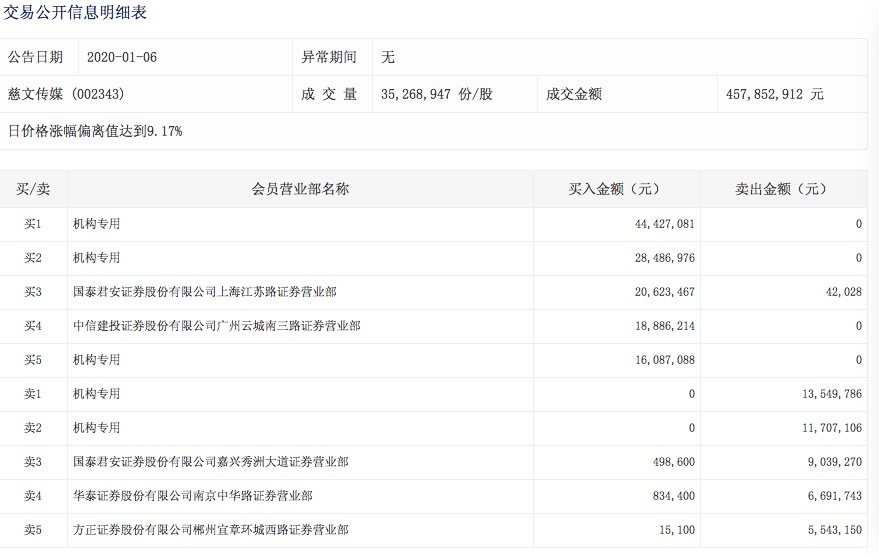Open 国泰君安嘉兴秀洲大道证券营业部 entry
Viewport: 879px width, 558px height.
(211, 462)
